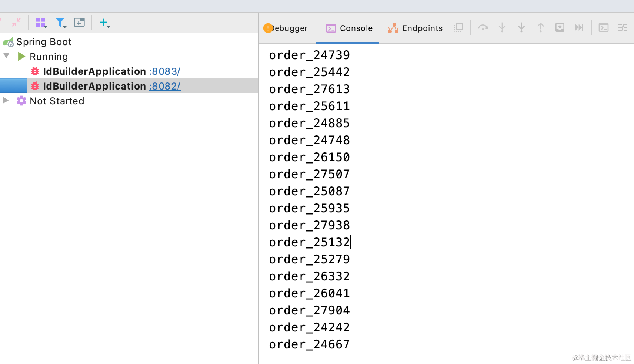Click the order_25087 console line

coord(309,191)
